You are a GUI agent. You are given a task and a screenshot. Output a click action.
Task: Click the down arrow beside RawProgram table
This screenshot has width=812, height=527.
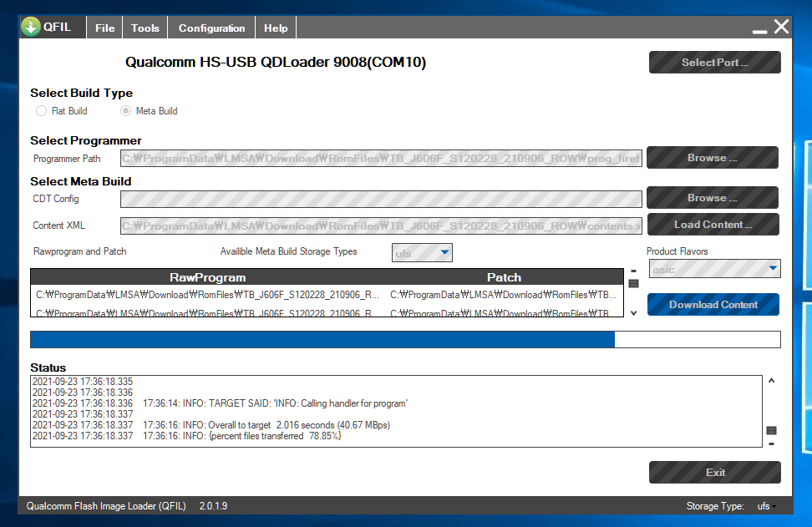[633, 313]
